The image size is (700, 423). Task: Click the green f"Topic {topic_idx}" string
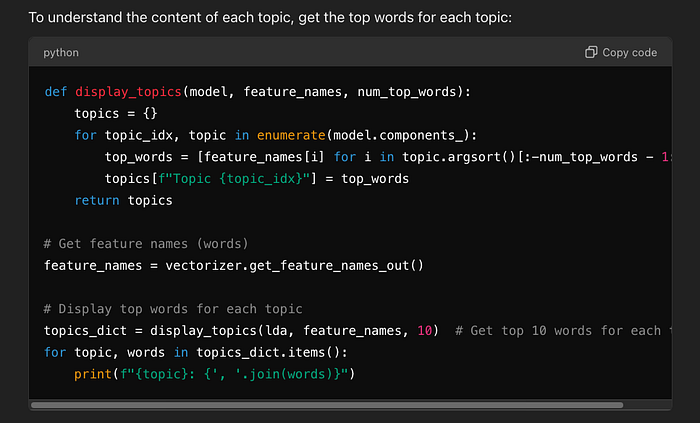pos(234,178)
